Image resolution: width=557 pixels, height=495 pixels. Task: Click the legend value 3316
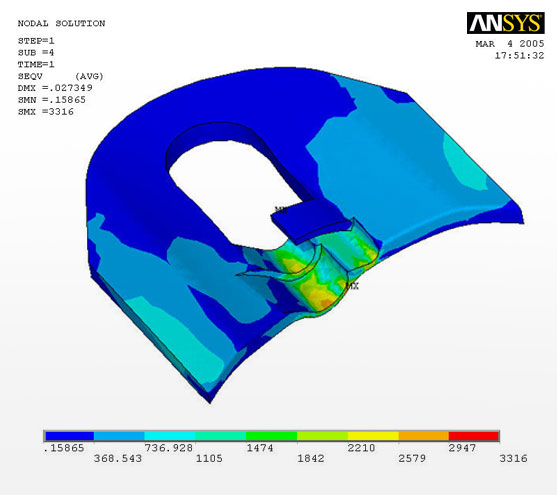tap(513, 459)
